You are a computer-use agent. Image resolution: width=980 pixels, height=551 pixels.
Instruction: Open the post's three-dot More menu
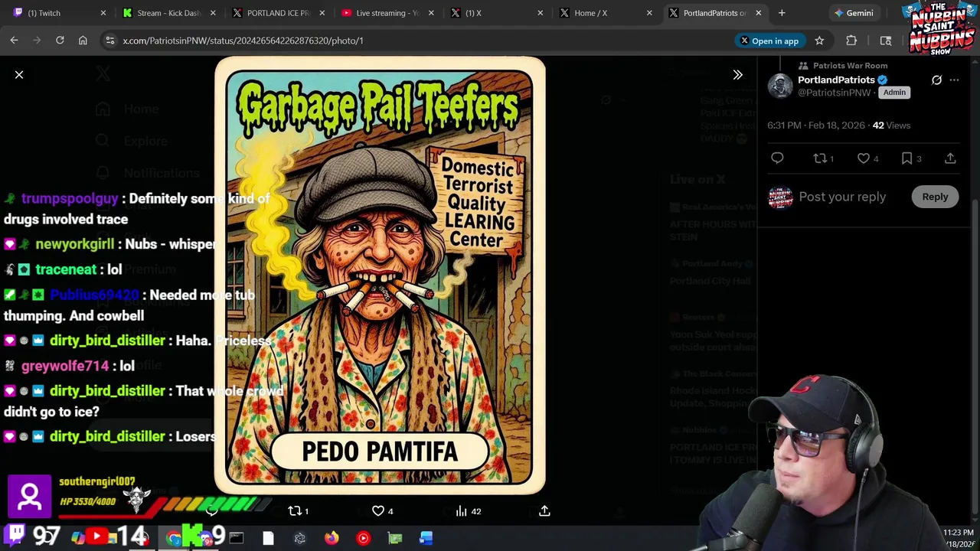click(x=954, y=80)
